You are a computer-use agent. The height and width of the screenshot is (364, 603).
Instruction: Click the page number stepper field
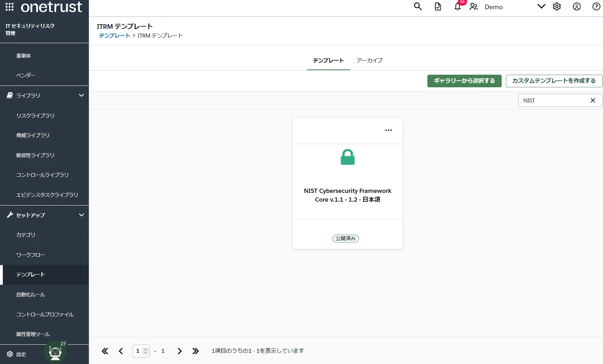(141, 351)
